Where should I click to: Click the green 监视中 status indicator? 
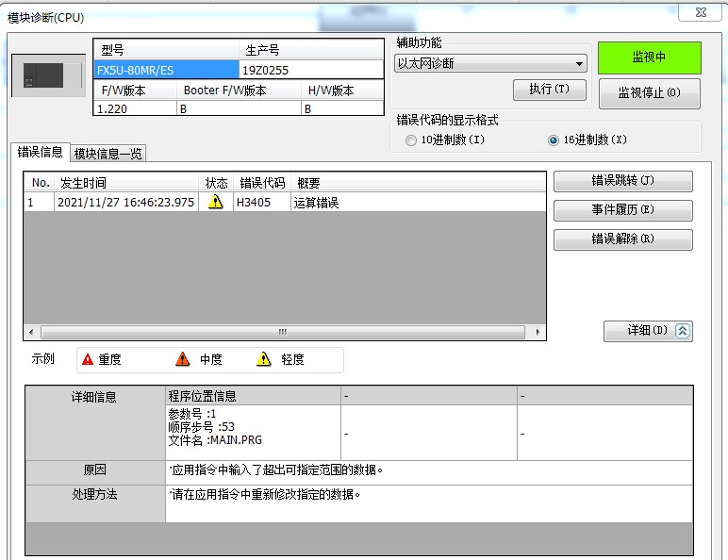click(649, 58)
